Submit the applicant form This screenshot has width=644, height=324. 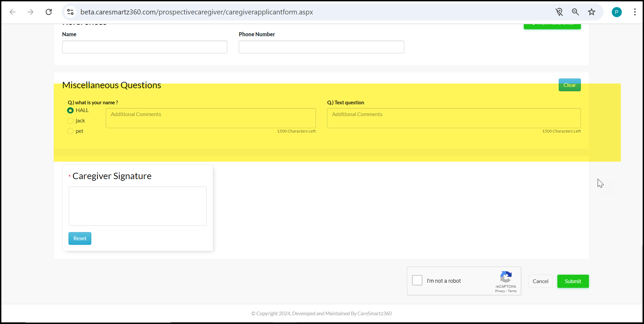(573, 281)
